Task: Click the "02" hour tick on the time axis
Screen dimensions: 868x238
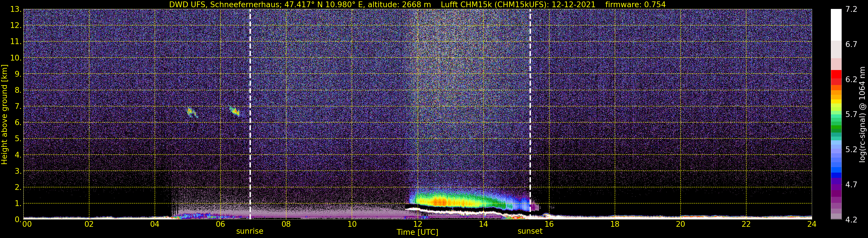Action: tap(89, 224)
